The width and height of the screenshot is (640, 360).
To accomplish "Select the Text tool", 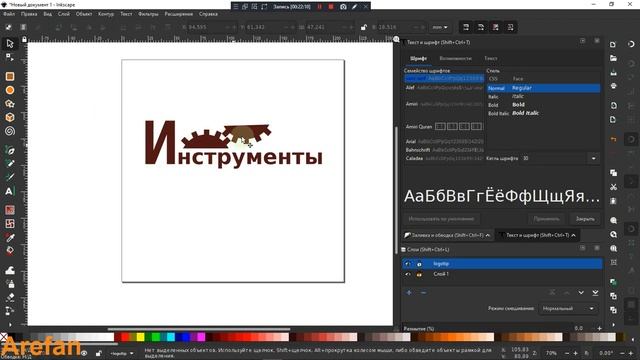I will click(x=10, y=191).
